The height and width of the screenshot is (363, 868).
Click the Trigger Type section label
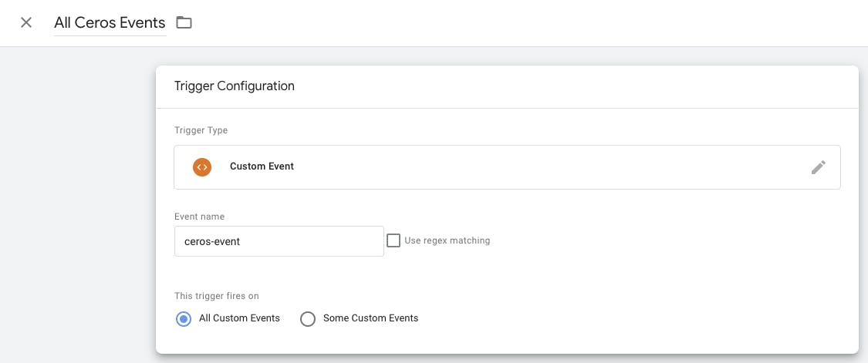(x=201, y=130)
